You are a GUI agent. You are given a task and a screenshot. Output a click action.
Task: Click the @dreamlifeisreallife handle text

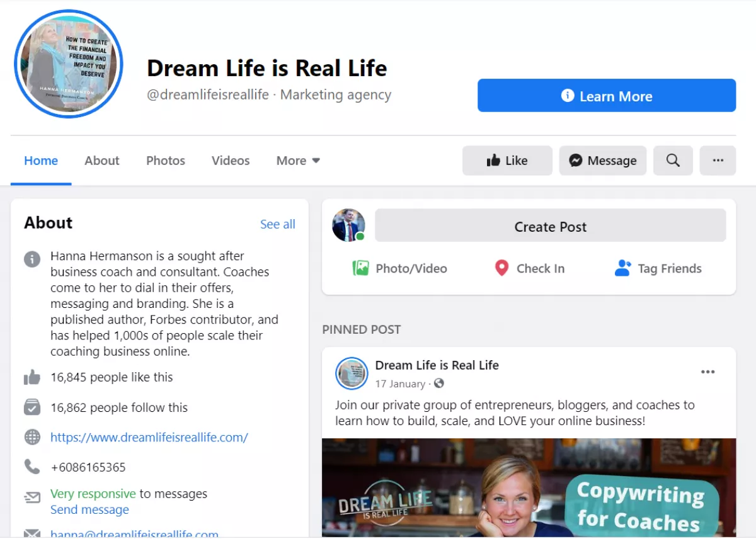[x=208, y=94]
